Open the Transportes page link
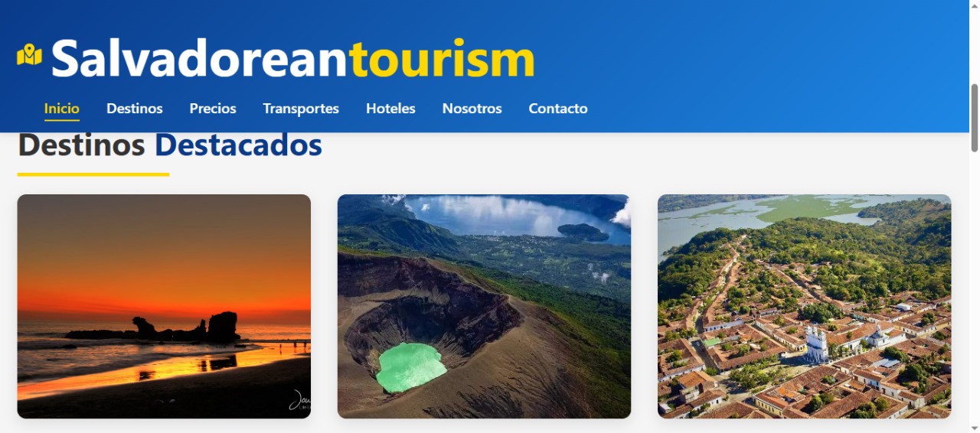 [301, 109]
